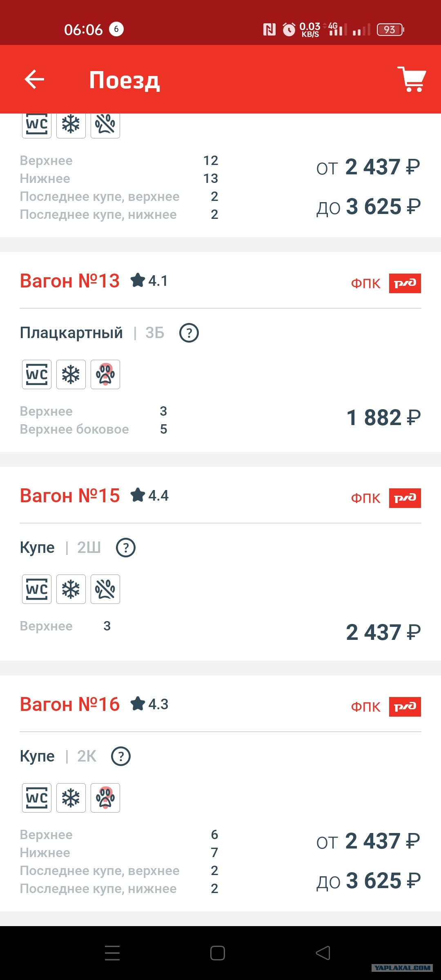
Task: Select Вагон №15 title
Action: pos(70,496)
